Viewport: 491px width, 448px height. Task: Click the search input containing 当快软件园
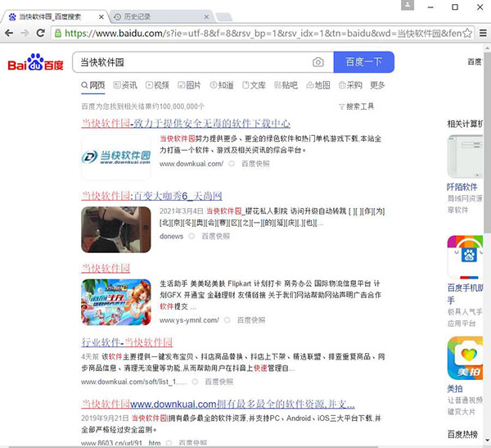(188, 62)
